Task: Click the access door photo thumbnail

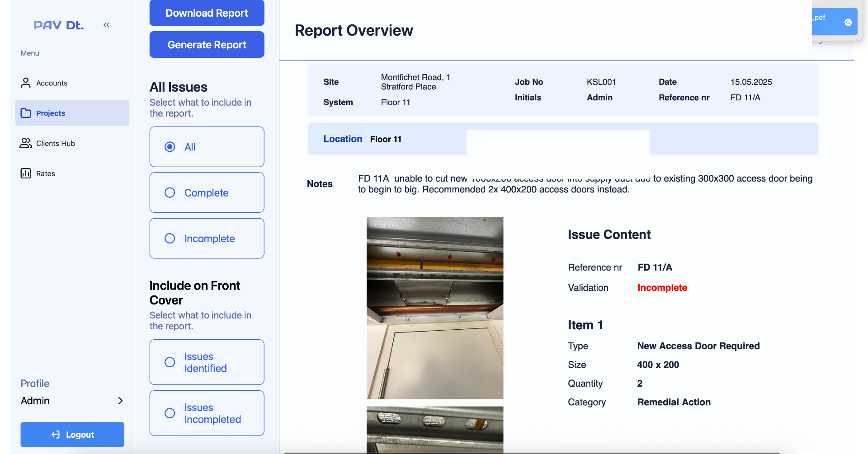Action: tap(435, 308)
